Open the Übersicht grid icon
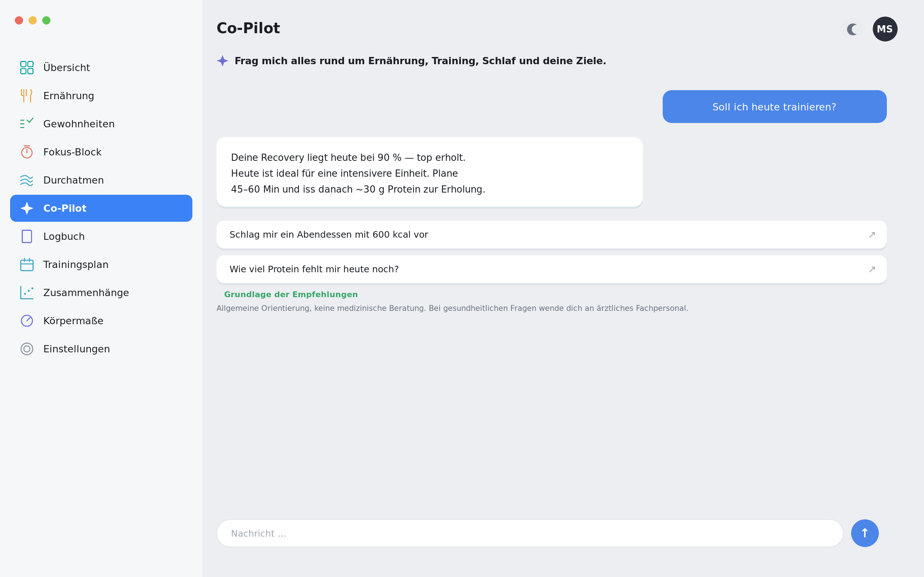 coord(27,67)
